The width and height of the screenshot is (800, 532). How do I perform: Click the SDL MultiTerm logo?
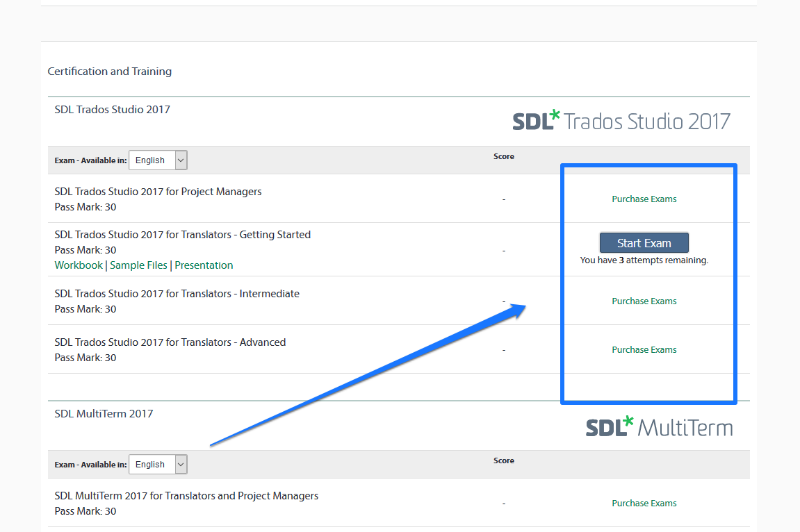pyautogui.click(x=659, y=427)
